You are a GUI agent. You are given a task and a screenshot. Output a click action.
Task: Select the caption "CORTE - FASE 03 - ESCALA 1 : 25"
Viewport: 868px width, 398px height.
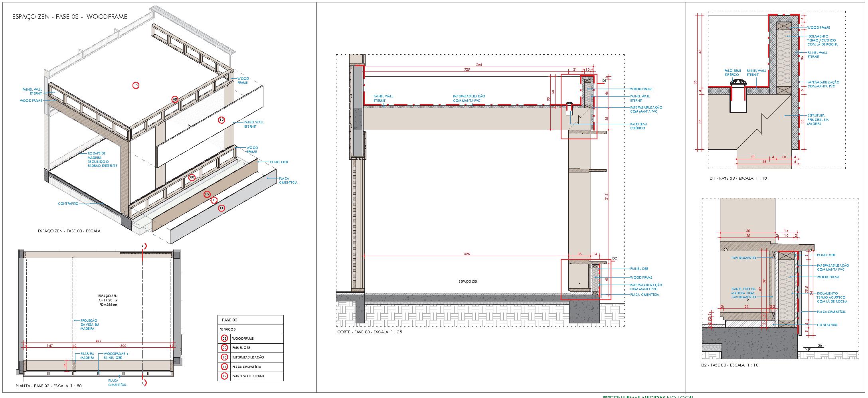coord(370,332)
